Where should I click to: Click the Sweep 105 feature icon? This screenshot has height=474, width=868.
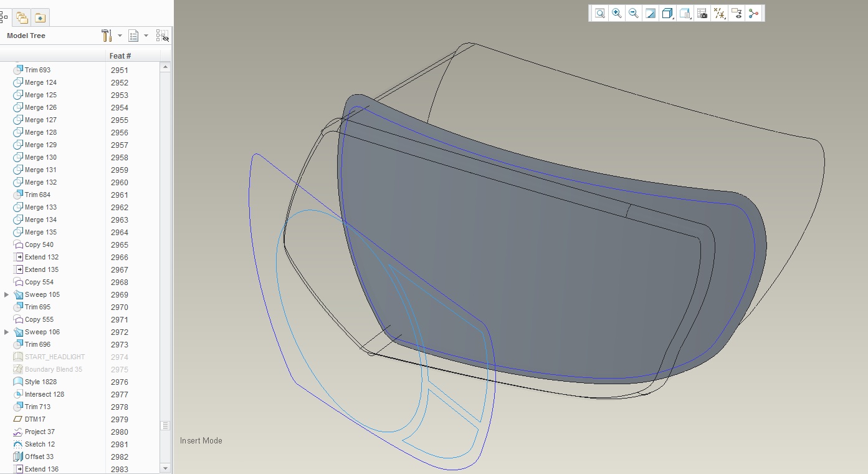[18, 294]
